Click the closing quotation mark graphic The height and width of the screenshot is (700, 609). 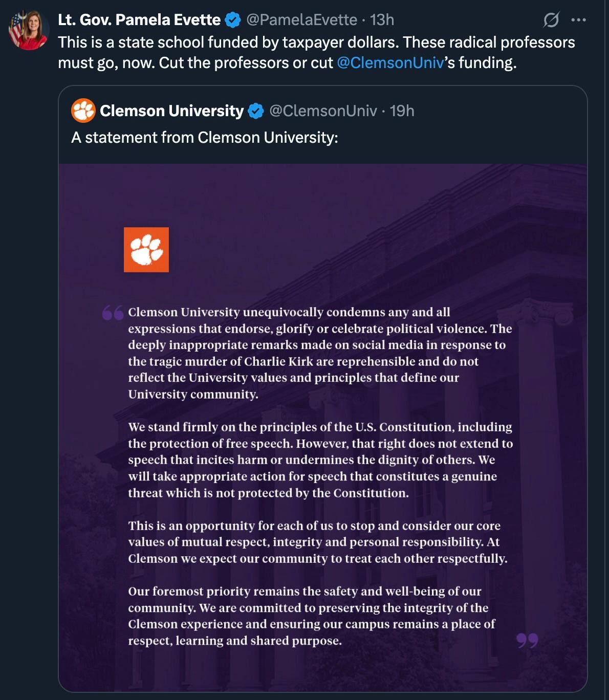527,640
